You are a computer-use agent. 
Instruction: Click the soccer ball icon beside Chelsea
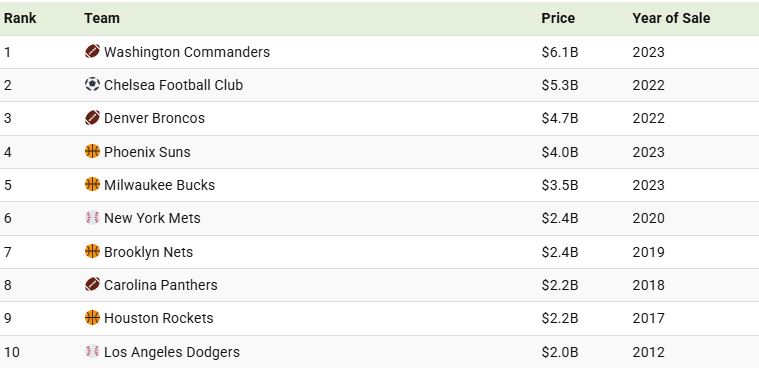tap(92, 84)
